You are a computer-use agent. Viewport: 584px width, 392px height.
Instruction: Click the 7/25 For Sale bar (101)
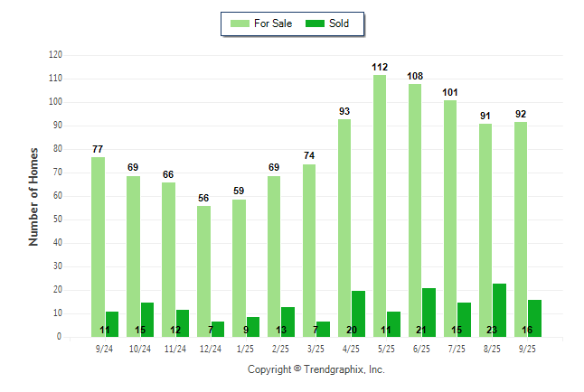point(450,219)
